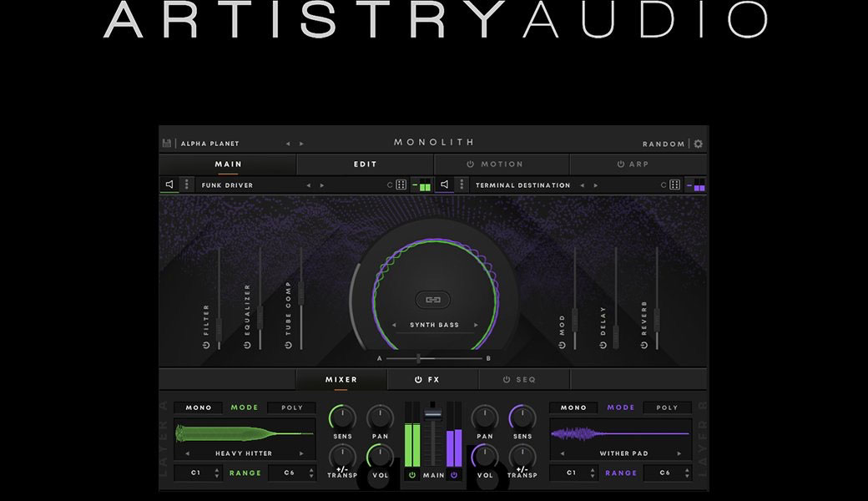Click the Layer A Pan knob
Screen dimensions: 868x501
click(x=381, y=417)
